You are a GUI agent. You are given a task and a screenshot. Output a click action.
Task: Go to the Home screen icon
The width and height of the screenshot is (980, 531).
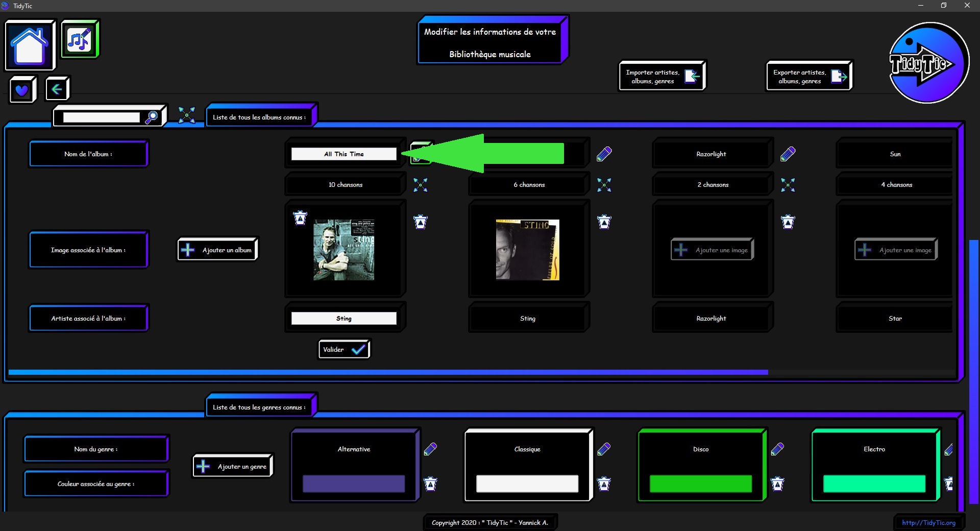coord(30,45)
